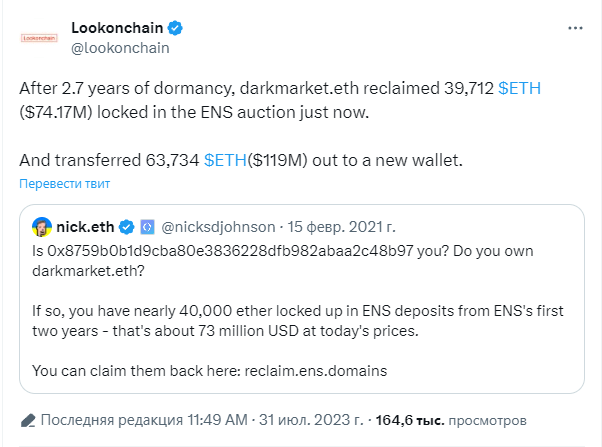The height and width of the screenshot is (447, 602).
Task: Click the pencil edit history icon
Action: [28, 421]
